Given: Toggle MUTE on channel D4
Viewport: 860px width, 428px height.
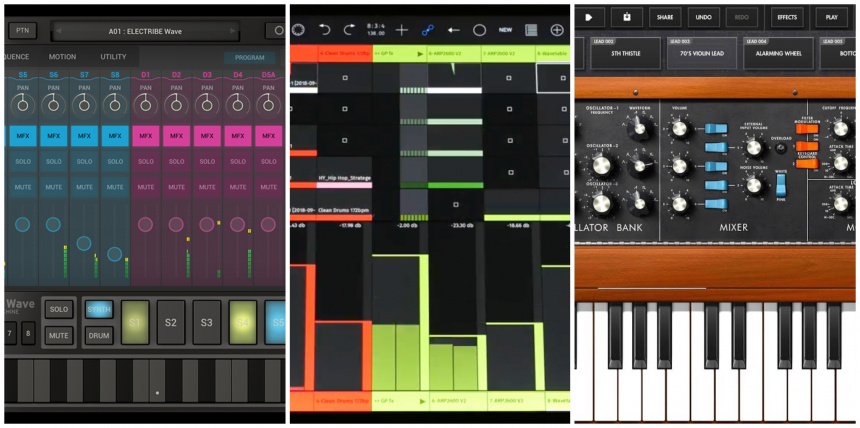Looking at the screenshot, I should pos(238,187).
